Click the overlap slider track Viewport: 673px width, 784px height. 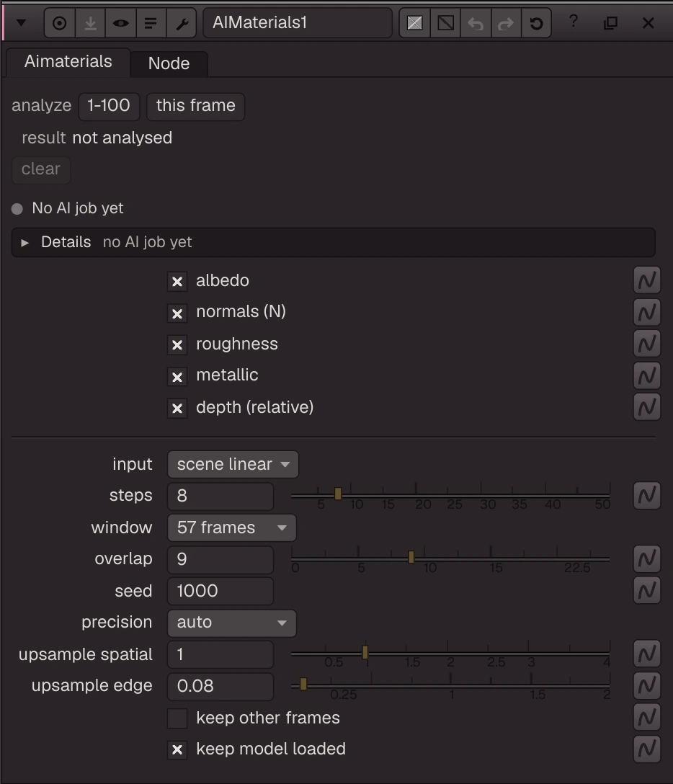click(450, 558)
